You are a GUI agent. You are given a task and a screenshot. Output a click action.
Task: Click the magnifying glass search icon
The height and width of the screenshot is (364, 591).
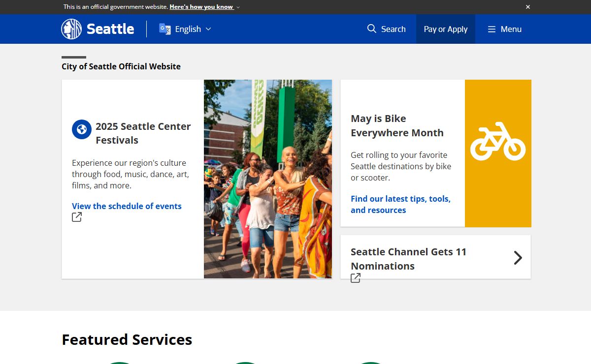pyautogui.click(x=372, y=29)
